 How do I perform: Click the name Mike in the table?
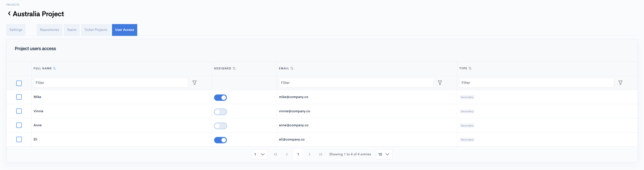pos(38,97)
